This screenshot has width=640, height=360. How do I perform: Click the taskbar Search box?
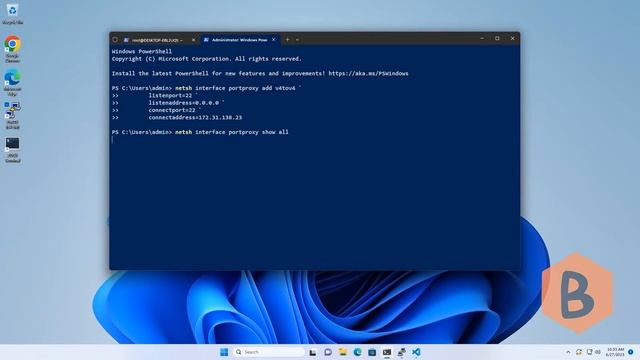click(x=269, y=352)
